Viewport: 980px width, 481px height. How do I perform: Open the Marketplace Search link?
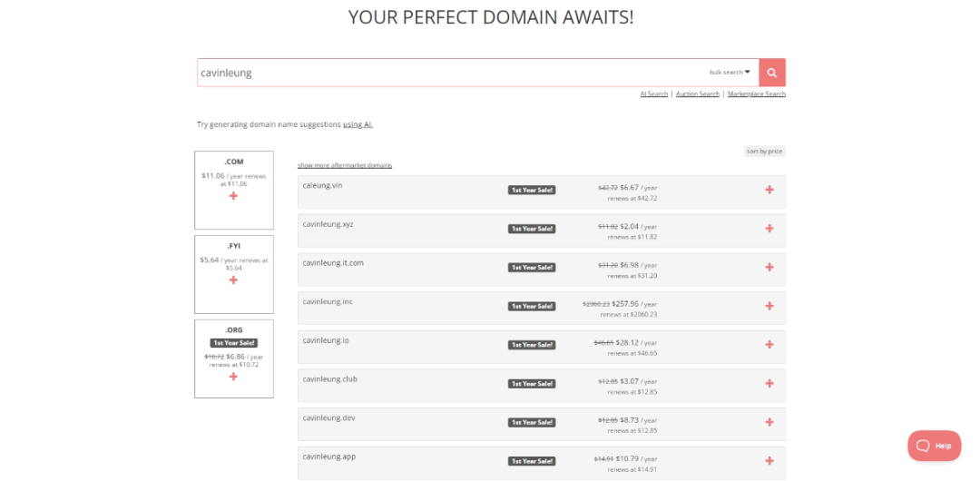click(x=756, y=94)
